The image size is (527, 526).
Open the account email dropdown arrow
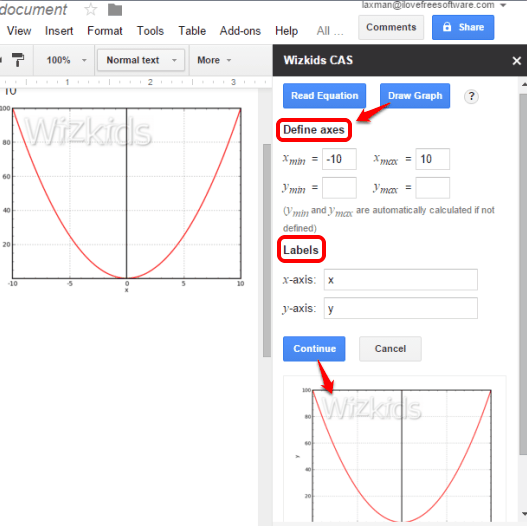503,5
